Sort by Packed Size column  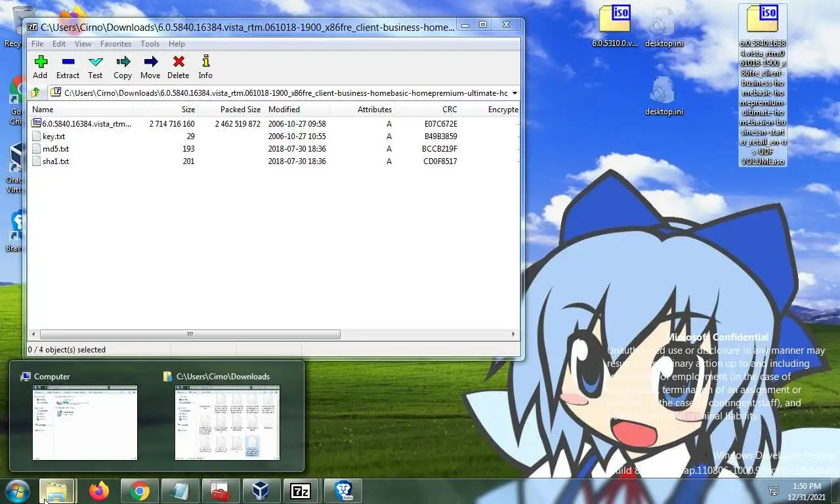click(x=232, y=110)
